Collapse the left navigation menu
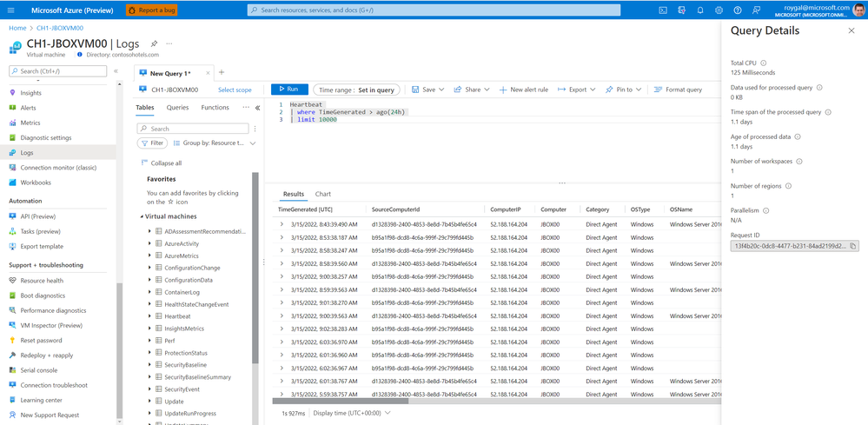 pyautogui.click(x=116, y=71)
